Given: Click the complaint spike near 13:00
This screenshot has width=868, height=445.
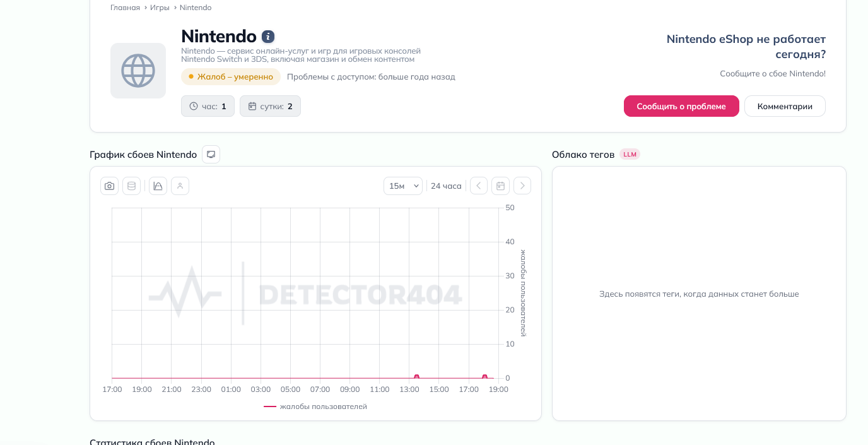Looking at the screenshot, I should point(416,376).
